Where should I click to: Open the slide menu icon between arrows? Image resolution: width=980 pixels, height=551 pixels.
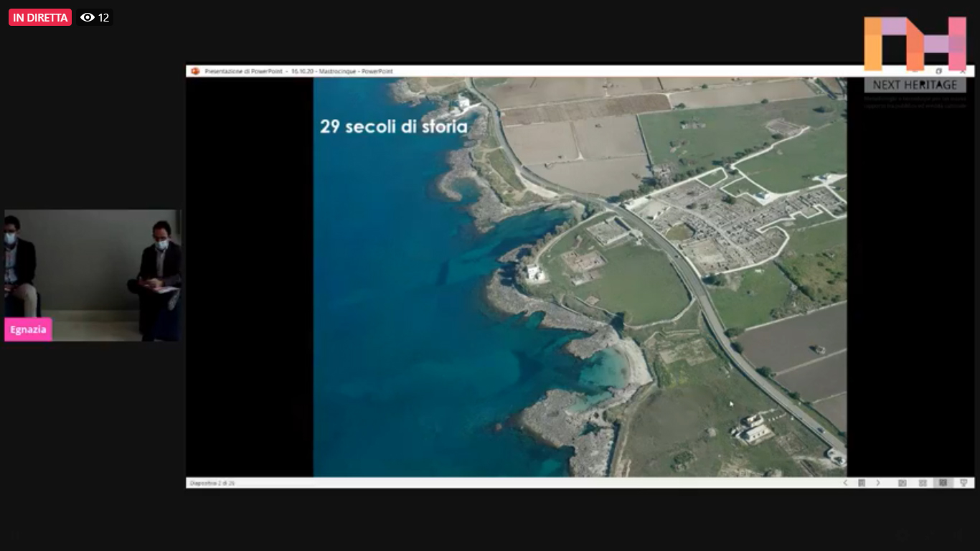coord(862,483)
